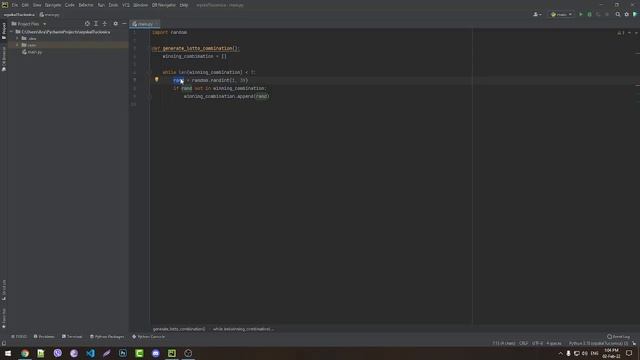This screenshot has width=640, height=360.
Task: Open the Python interpreter selector
Action: [598, 344]
